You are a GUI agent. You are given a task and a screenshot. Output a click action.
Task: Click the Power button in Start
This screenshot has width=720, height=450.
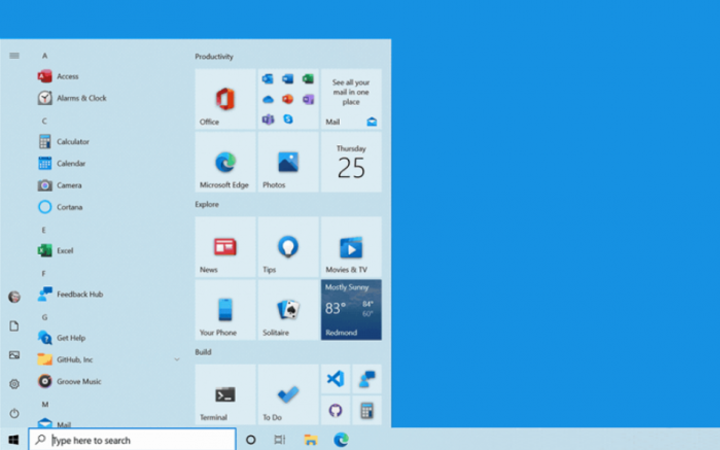pos(14,413)
